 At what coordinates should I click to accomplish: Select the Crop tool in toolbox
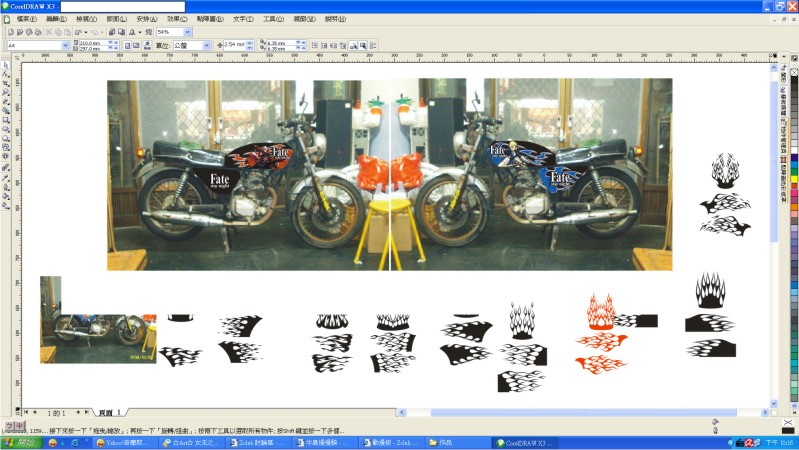click(x=6, y=84)
